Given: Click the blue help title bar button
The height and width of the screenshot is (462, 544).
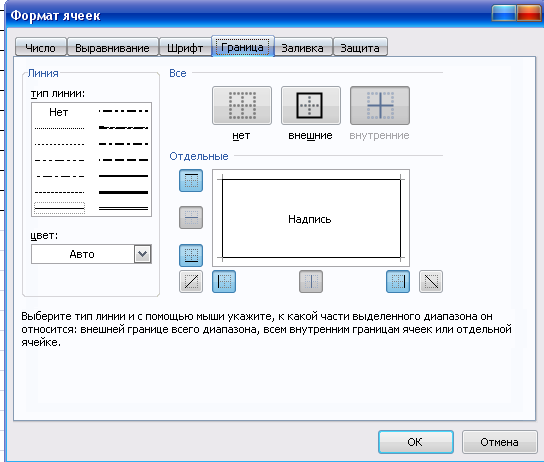Looking at the screenshot, I should [x=504, y=13].
